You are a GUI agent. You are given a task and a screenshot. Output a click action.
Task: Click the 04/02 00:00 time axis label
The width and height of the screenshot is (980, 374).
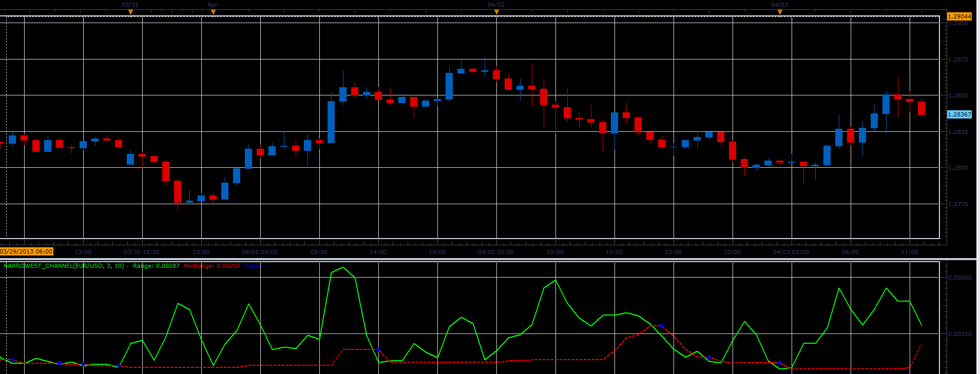click(x=496, y=252)
